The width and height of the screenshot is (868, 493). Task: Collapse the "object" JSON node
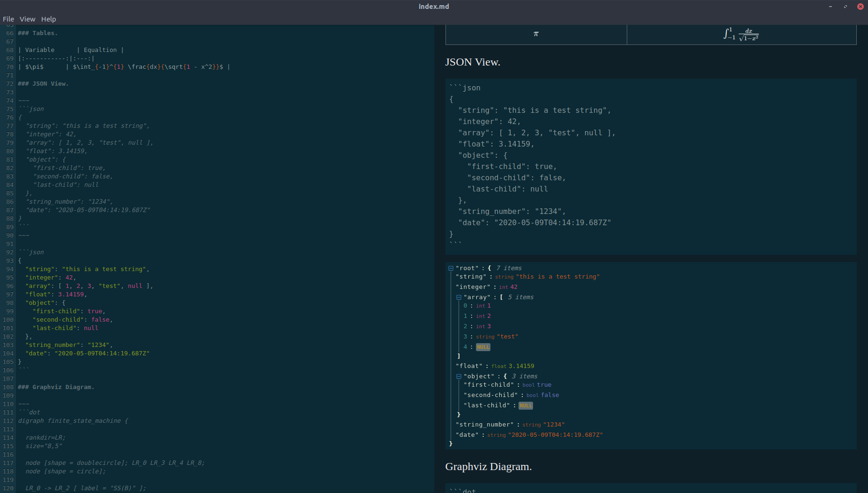459,376
